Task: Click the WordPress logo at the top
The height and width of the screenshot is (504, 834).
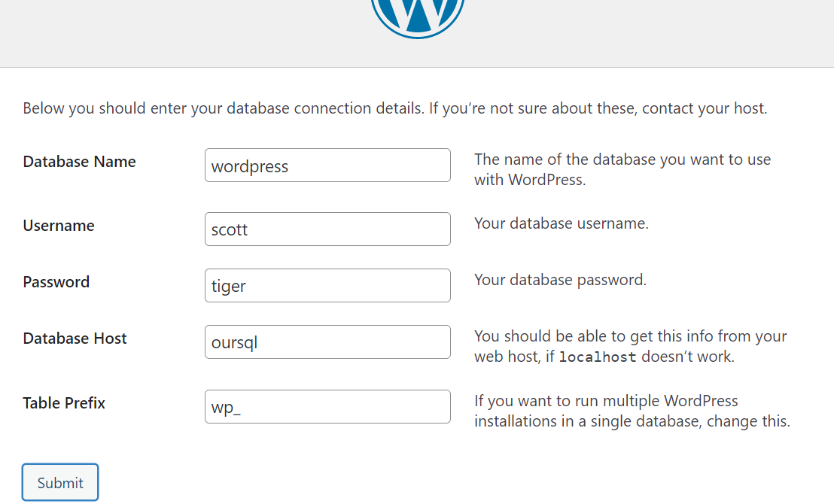Action: pyautogui.click(x=418, y=15)
